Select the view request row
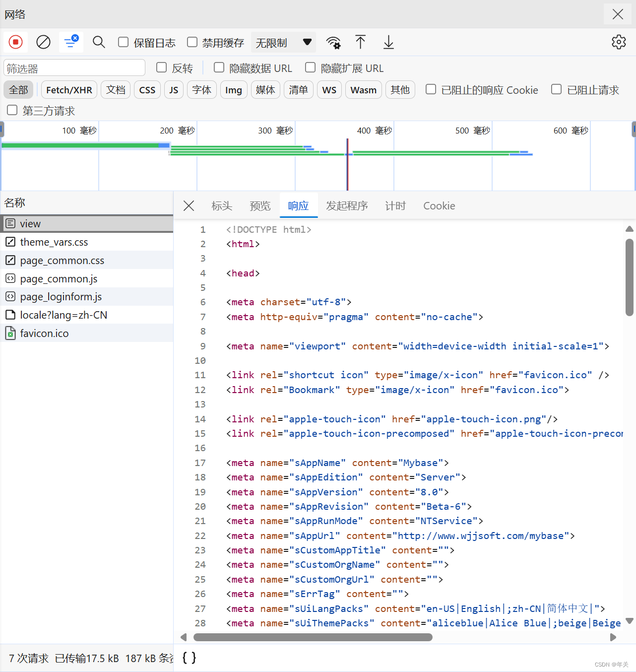Viewport: 636px width, 672px height. 87,223
